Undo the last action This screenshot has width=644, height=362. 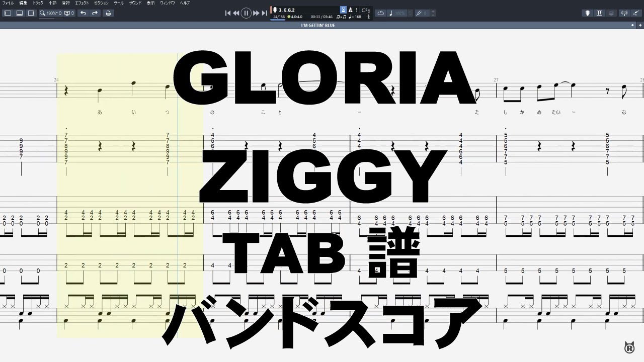tap(83, 13)
